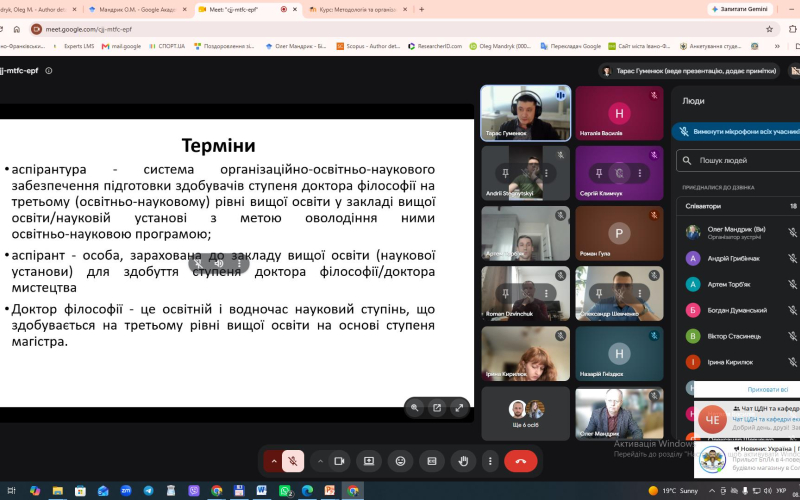Expand the presentation to full screen
Screen dimensions: 800x500
(459, 408)
